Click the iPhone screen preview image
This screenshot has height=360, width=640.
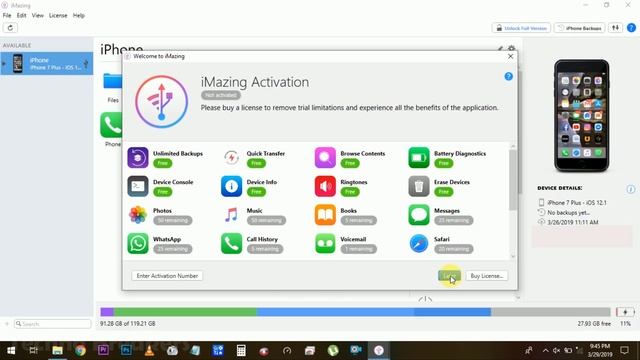(x=582, y=116)
